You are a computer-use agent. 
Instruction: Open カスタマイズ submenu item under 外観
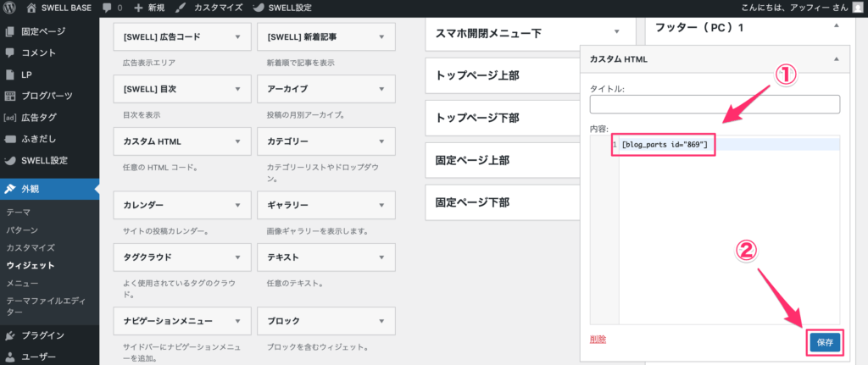31,247
